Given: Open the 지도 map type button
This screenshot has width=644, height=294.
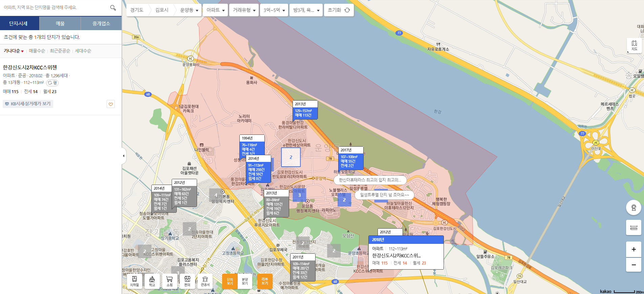Looking at the screenshot, I should 634,45.
